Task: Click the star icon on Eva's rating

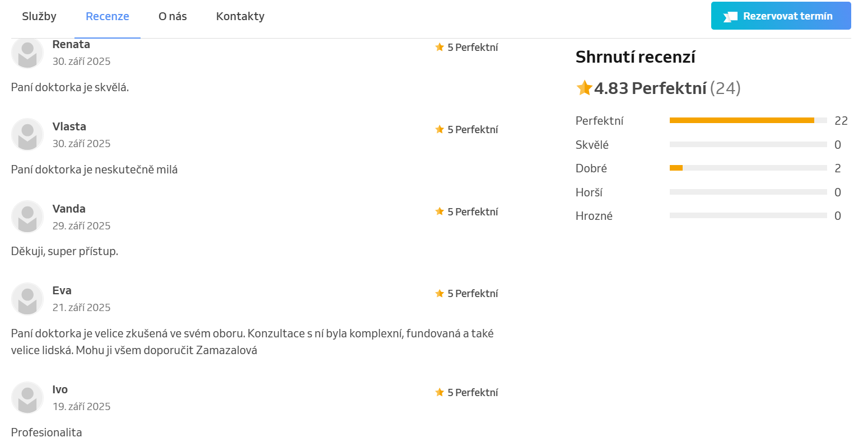Action: [x=440, y=294]
